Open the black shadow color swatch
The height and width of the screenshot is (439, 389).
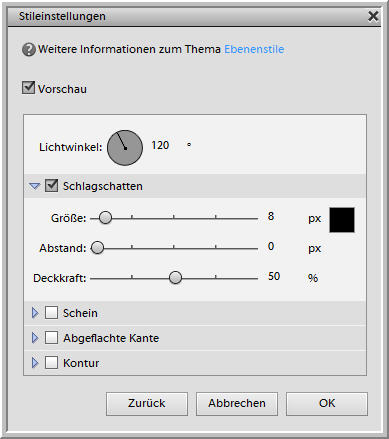click(342, 220)
